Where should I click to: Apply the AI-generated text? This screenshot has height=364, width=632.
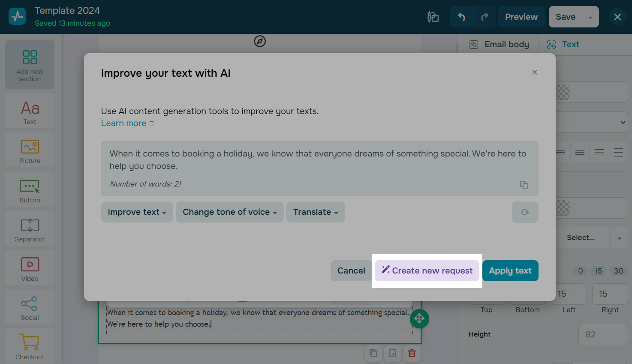pos(510,271)
